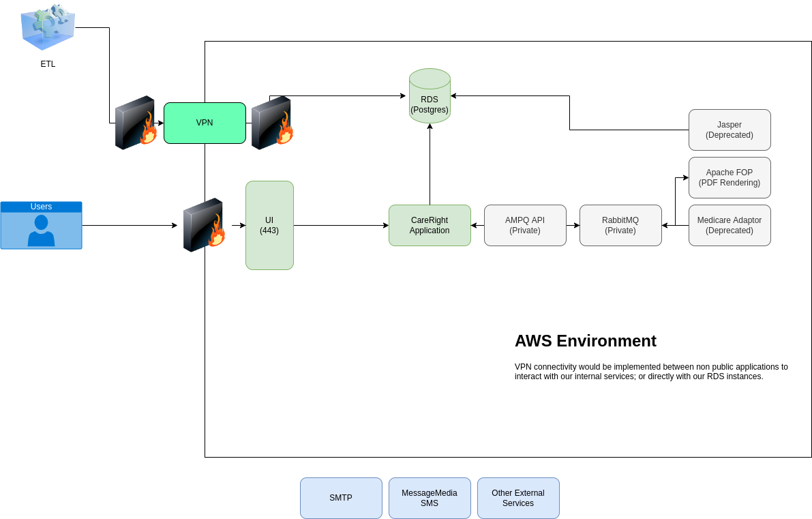Click the Users header label

[41, 207]
